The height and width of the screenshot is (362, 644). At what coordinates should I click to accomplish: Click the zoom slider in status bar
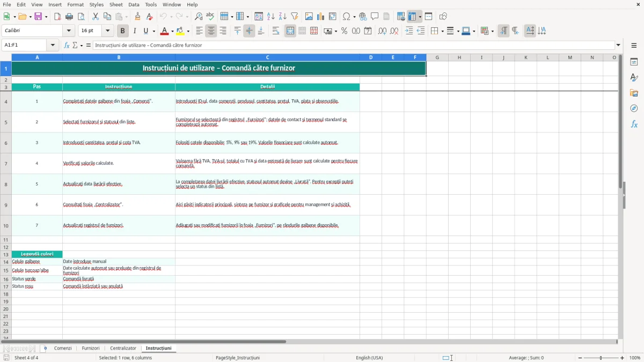tap(601, 358)
